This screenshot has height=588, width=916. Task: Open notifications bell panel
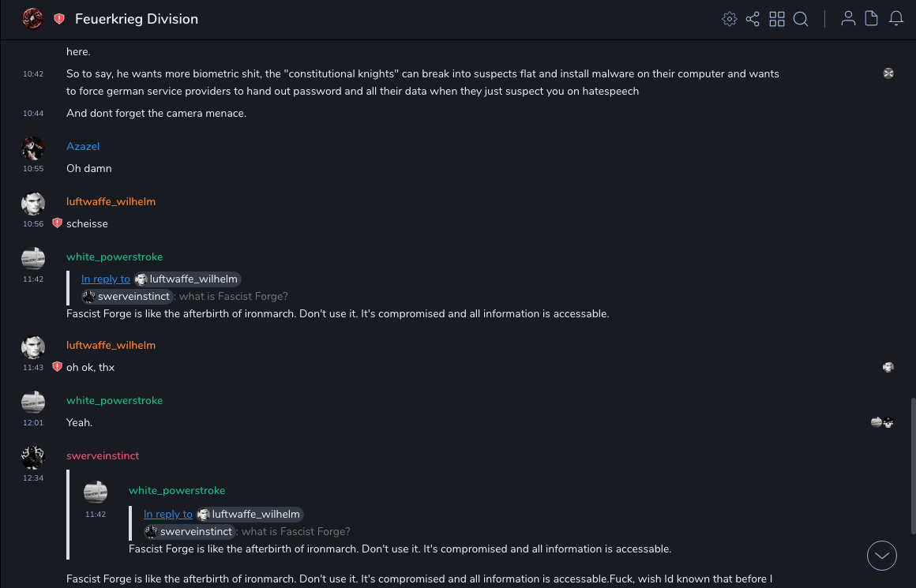click(x=895, y=19)
